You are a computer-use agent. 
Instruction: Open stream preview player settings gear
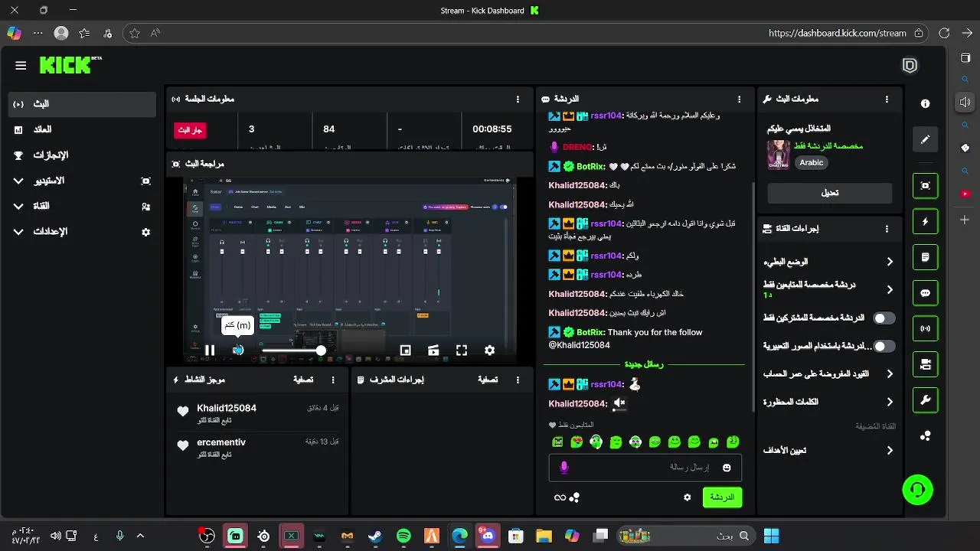coord(490,350)
